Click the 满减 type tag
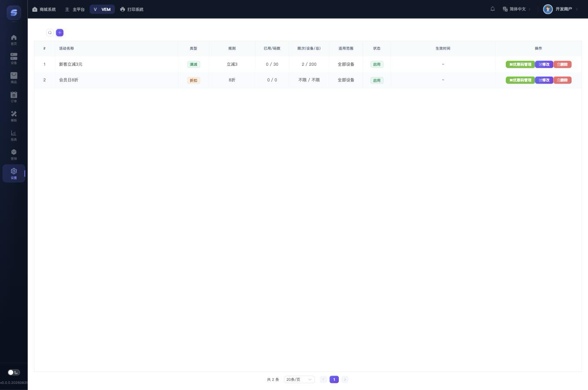This screenshot has height=390, width=588. pos(194,64)
